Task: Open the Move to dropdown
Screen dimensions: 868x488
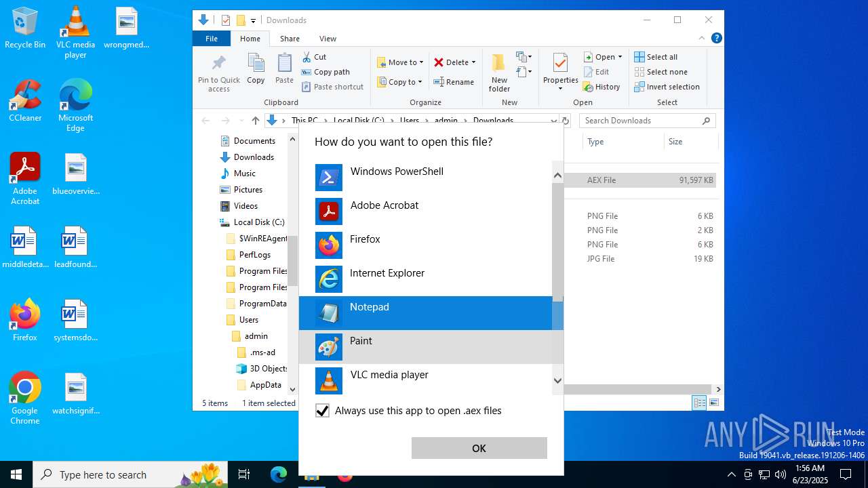Action: coord(400,62)
